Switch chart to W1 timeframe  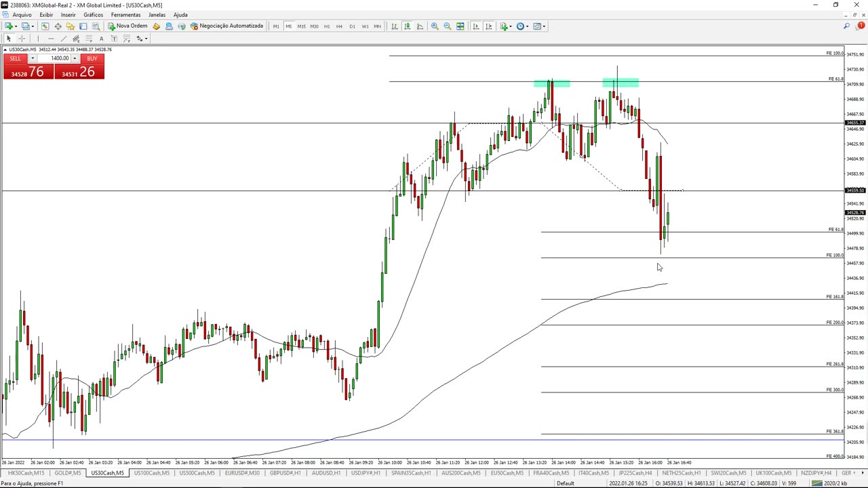point(365,26)
